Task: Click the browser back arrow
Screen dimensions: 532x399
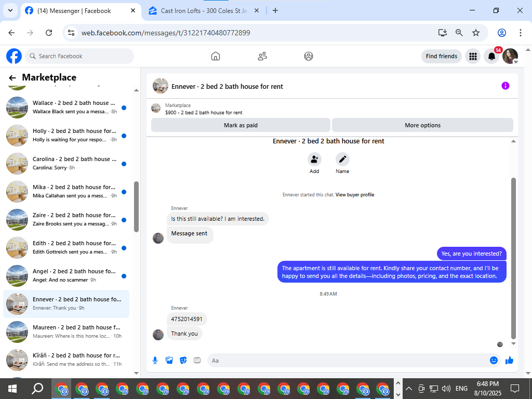Action: point(11,33)
